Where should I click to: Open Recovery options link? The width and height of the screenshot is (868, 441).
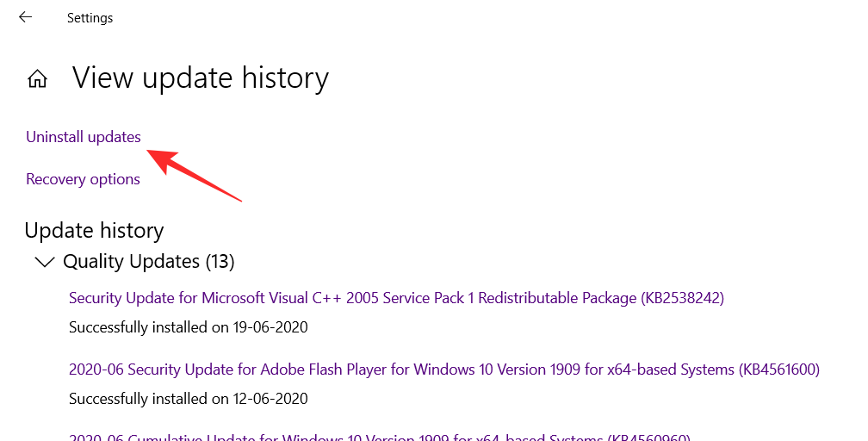click(x=83, y=179)
